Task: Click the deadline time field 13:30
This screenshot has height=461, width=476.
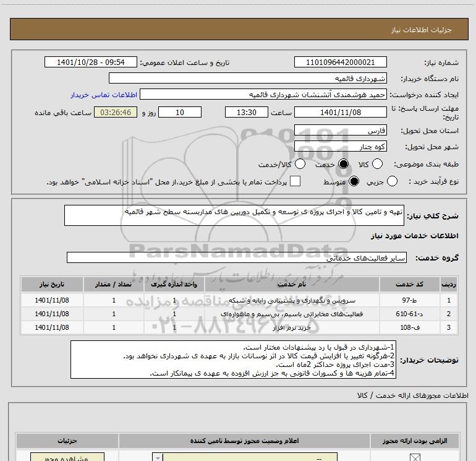Action: point(247,112)
